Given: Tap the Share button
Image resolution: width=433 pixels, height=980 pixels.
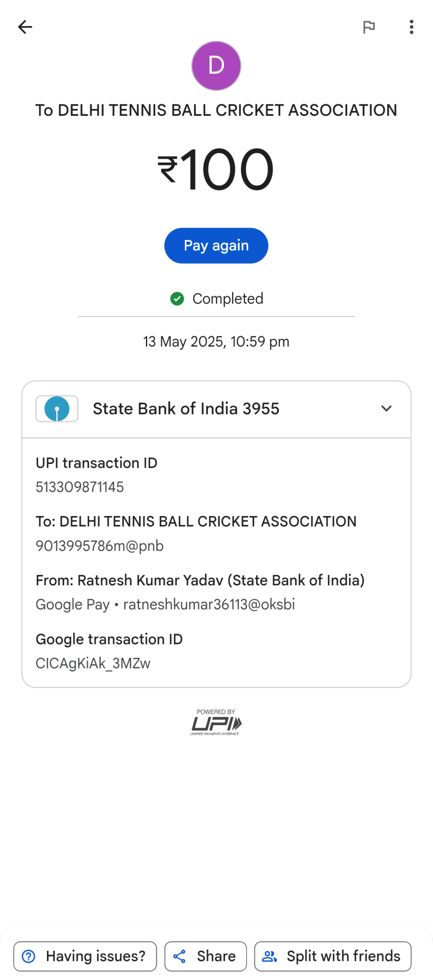Looking at the screenshot, I should (x=206, y=956).
